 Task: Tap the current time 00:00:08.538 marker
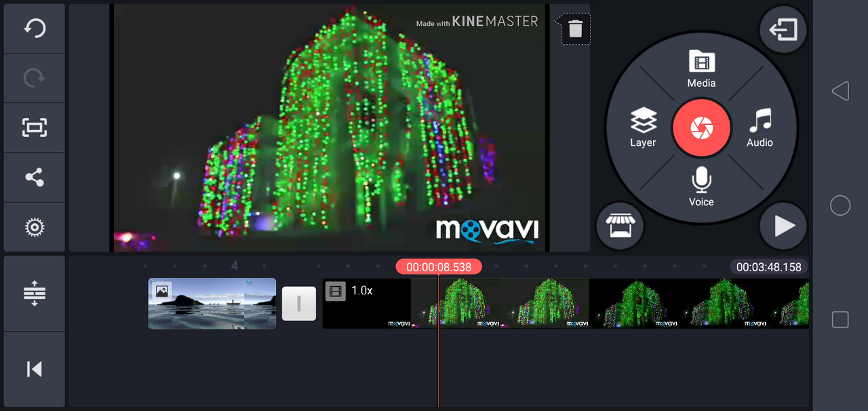439,267
